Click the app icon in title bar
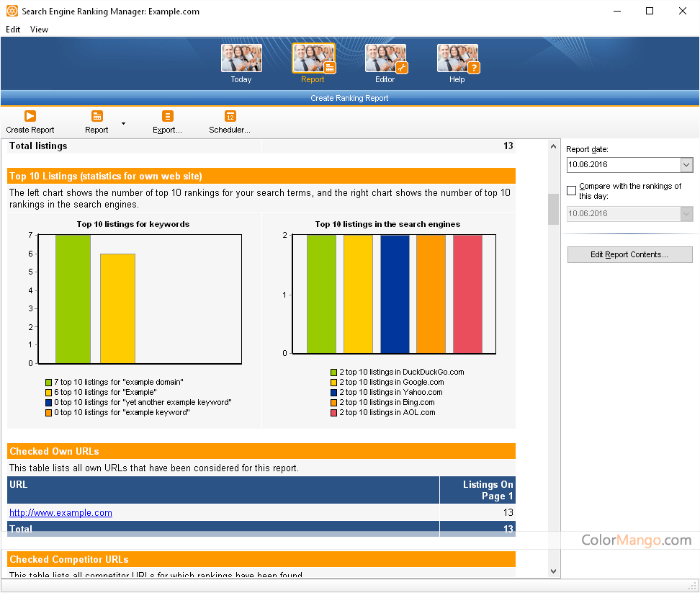 [x=12, y=12]
